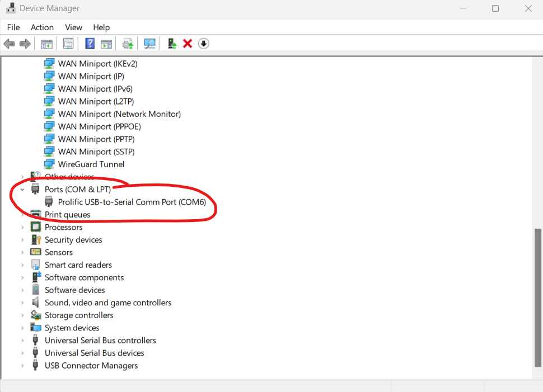
Task: Click the Storage controllers icon
Action: pos(36,315)
